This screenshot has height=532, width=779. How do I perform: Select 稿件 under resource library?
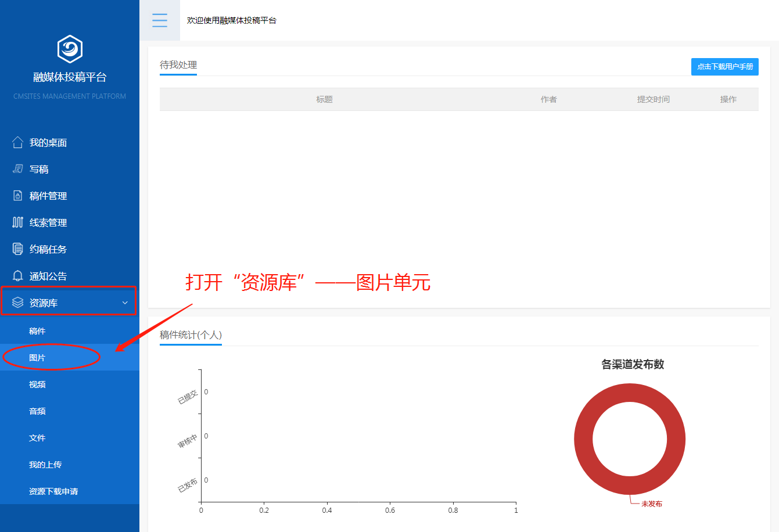click(37, 331)
